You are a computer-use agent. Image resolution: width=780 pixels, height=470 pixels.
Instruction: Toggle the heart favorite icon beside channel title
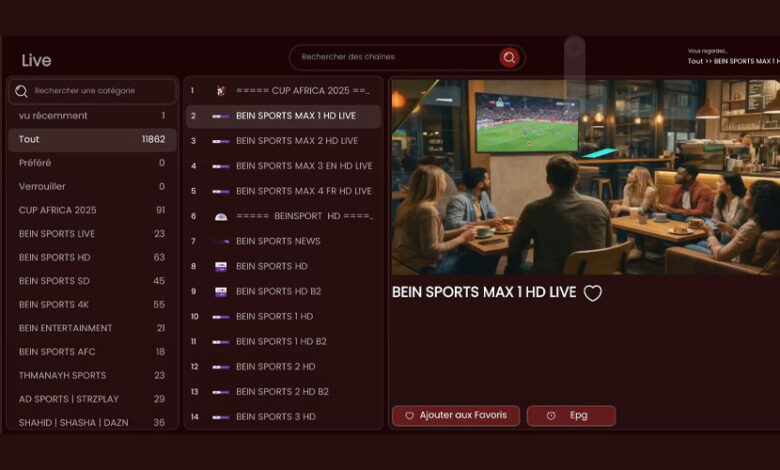(593, 293)
